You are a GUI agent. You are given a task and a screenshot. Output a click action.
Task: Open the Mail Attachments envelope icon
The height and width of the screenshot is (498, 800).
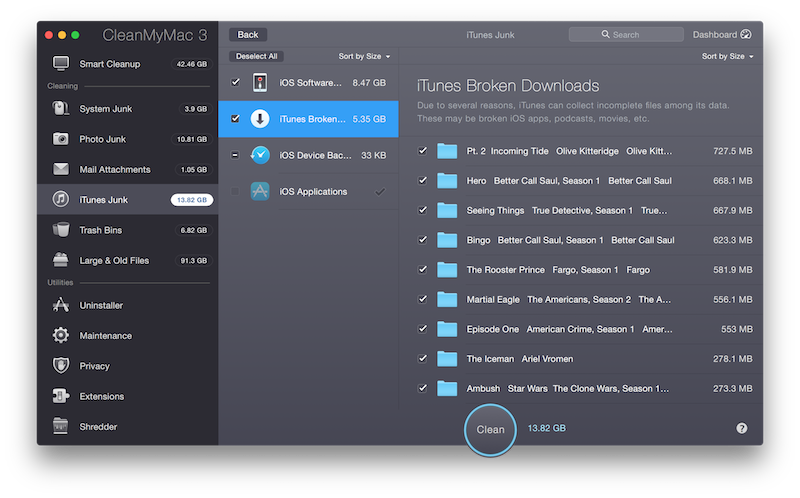point(61,169)
